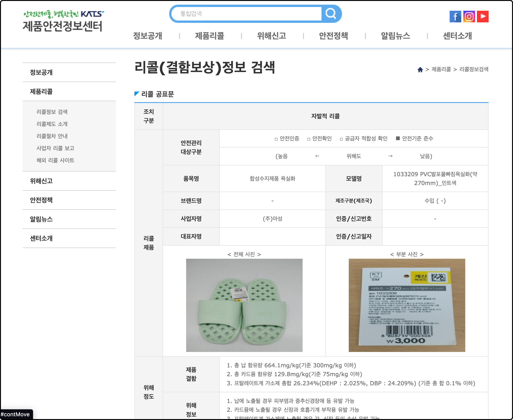Open 위해신고 top menu
This screenshot has height=420, width=513.
271,36
